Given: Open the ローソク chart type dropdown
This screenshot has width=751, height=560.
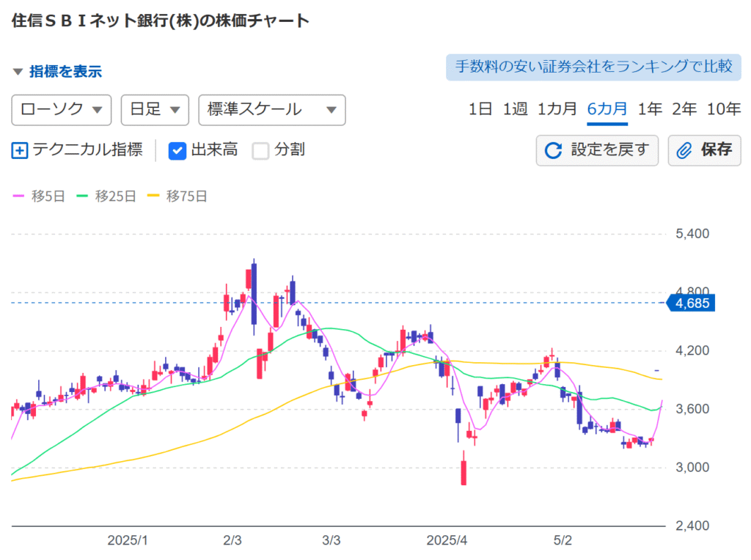Looking at the screenshot, I should tap(62, 110).
